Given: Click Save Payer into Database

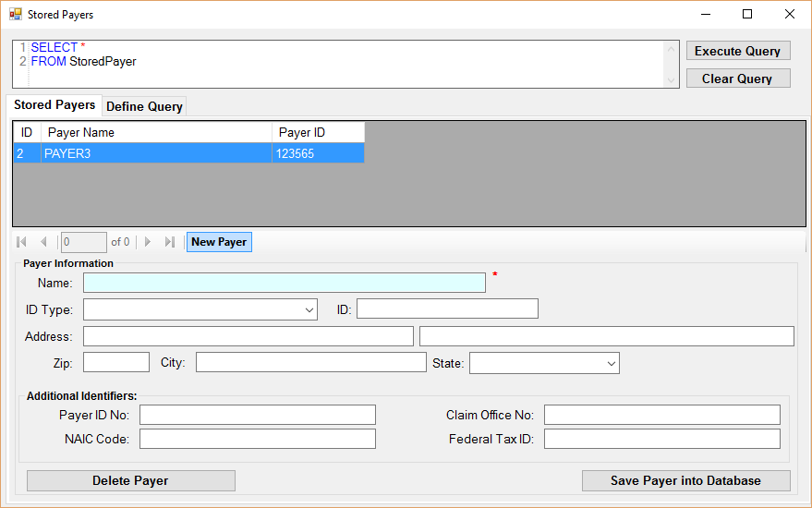Looking at the screenshot, I should (x=685, y=480).
